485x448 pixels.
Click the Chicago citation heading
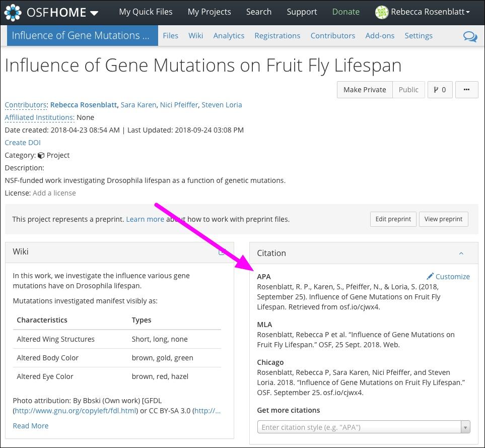270,362
